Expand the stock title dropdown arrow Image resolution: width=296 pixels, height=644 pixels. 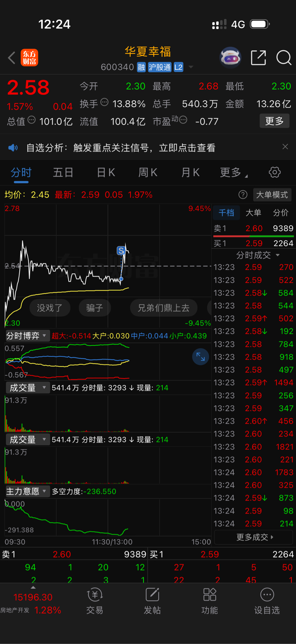tap(191, 67)
